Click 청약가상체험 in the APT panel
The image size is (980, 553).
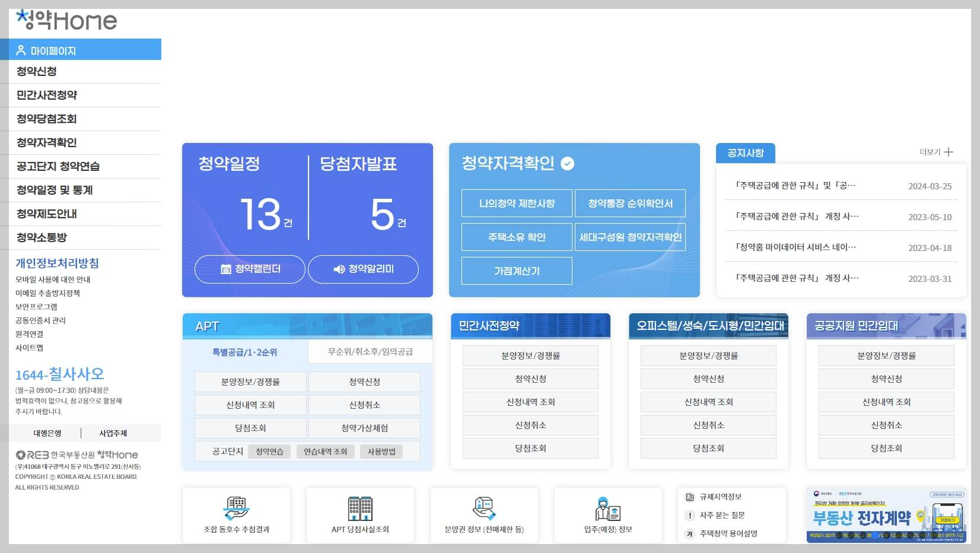point(364,428)
